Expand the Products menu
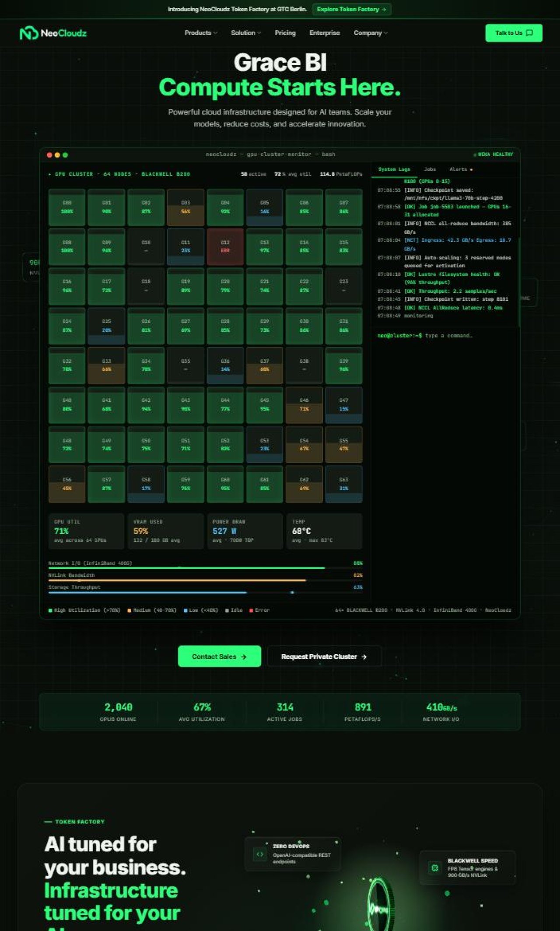Viewport: 560px width, 931px height. (201, 33)
